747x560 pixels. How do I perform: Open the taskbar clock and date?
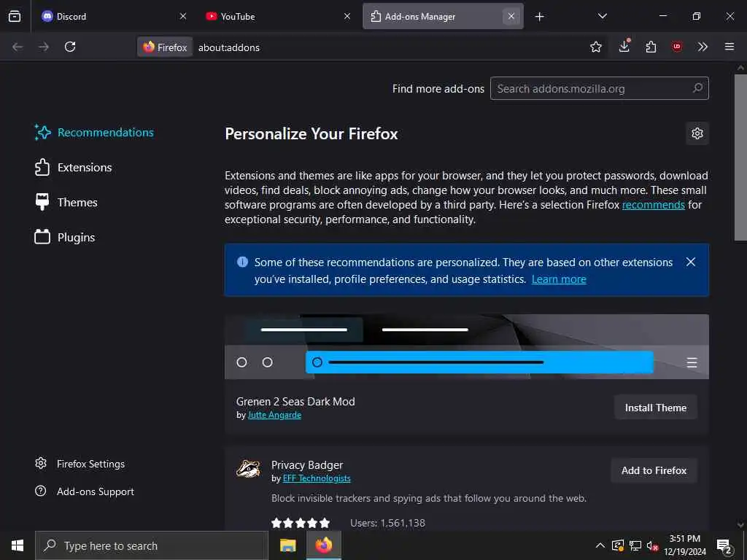[685, 545]
